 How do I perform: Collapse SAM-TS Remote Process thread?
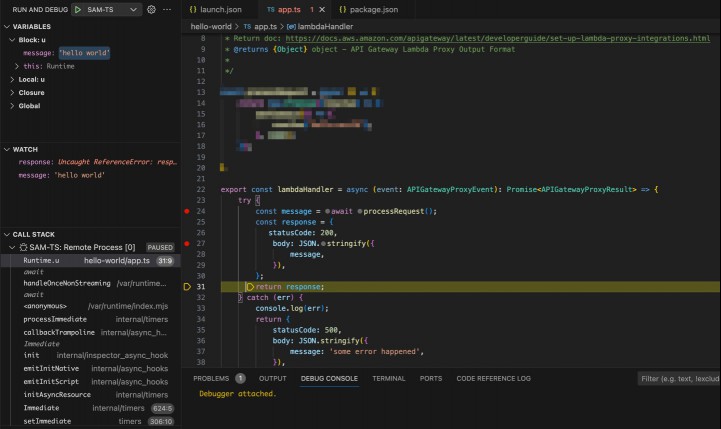pos(12,247)
